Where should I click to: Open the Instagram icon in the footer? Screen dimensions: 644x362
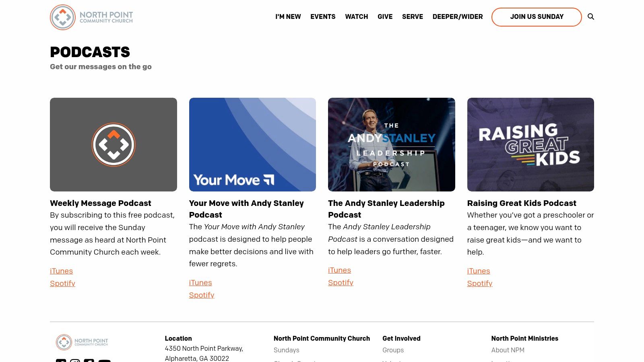[75, 360]
